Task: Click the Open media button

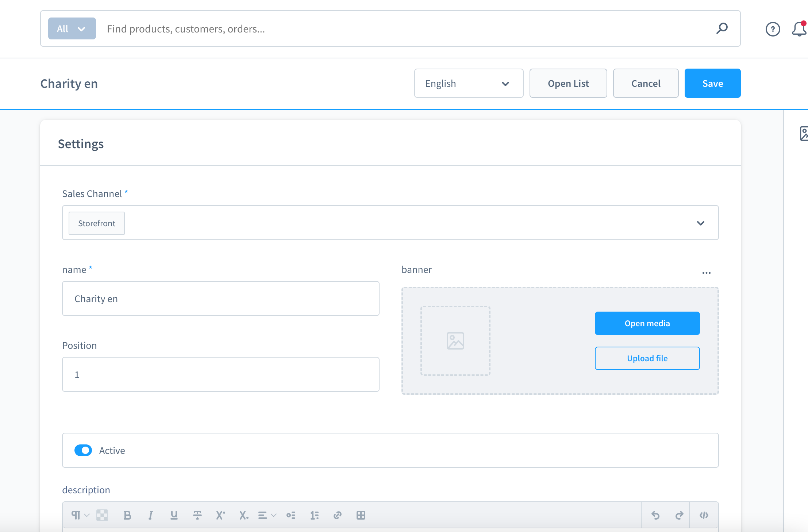Action: pos(647,323)
